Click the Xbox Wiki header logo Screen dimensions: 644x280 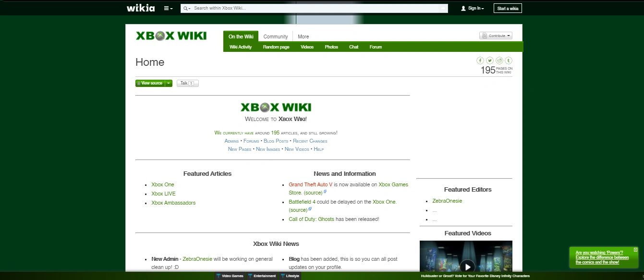point(171,36)
